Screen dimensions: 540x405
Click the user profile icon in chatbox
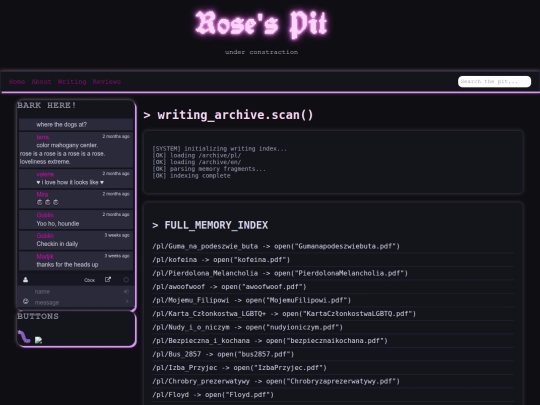(x=25, y=280)
